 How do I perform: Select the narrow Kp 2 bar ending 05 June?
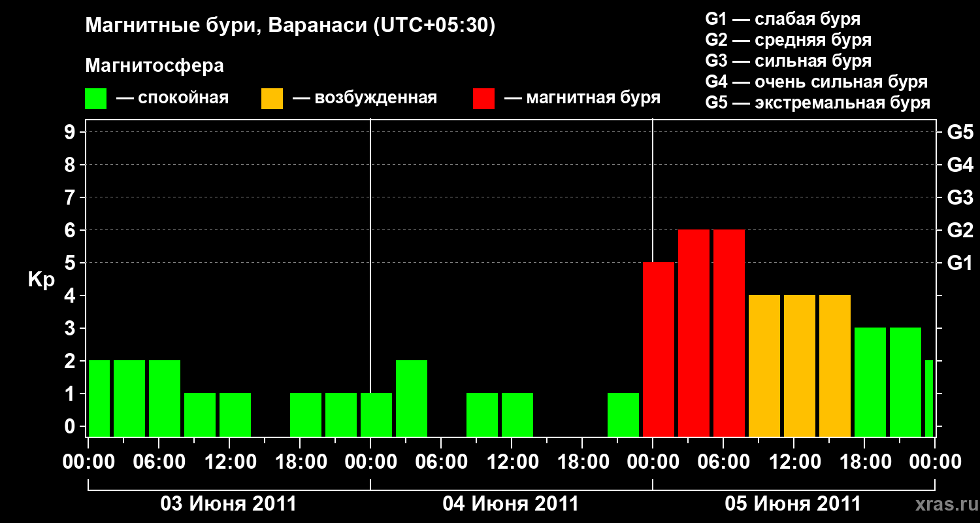(929, 399)
